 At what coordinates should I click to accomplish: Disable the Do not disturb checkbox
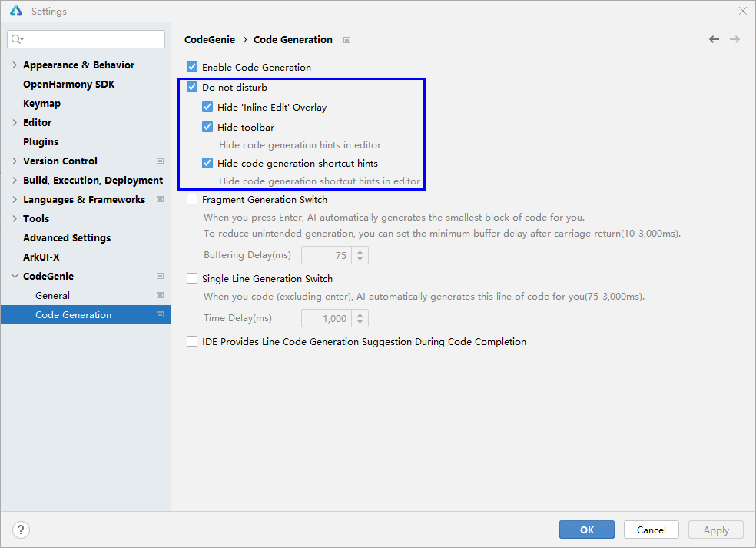(x=192, y=88)
